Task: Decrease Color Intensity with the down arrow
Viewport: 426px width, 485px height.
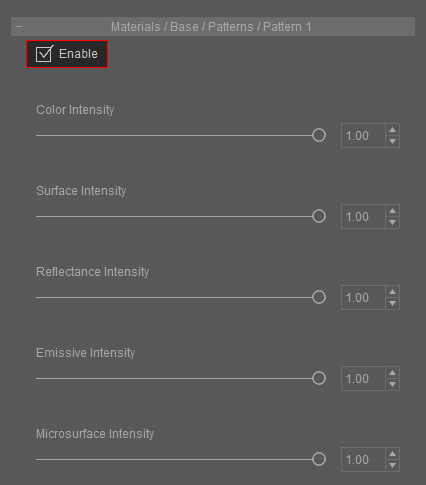Action: [x=392, y=141]
